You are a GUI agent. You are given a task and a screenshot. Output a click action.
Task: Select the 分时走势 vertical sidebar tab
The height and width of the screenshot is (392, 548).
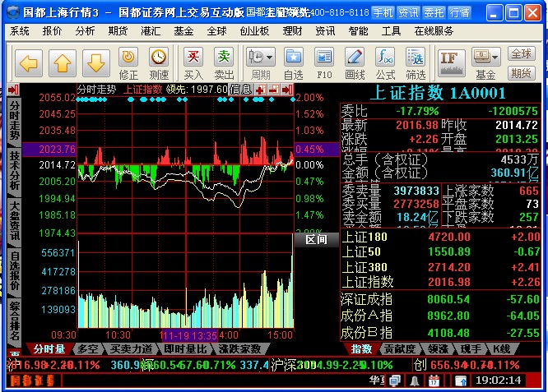[x=14, y=121]
